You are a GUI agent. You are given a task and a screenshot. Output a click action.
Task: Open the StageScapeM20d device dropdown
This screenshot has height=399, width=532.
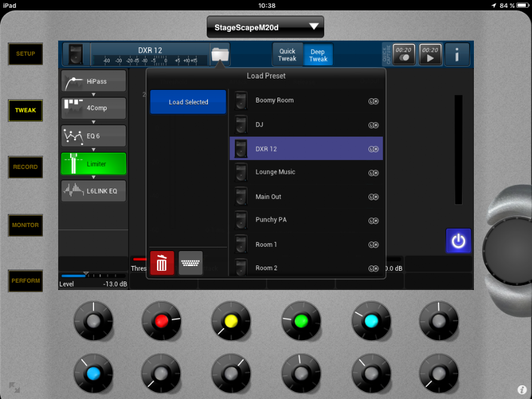coord(265,27)
